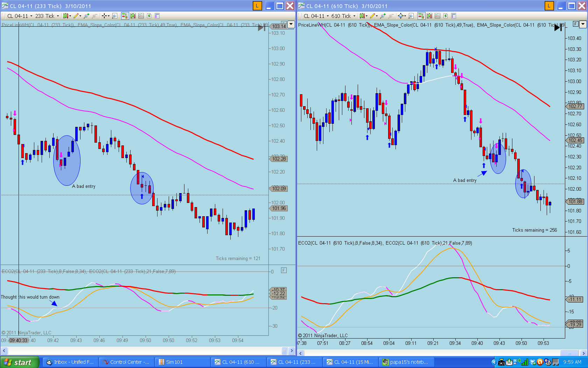Click zoom-in magnifier plus icon in 233 Tick window
The width and height of the screenshot is (588, 368).
pos(86,16)
